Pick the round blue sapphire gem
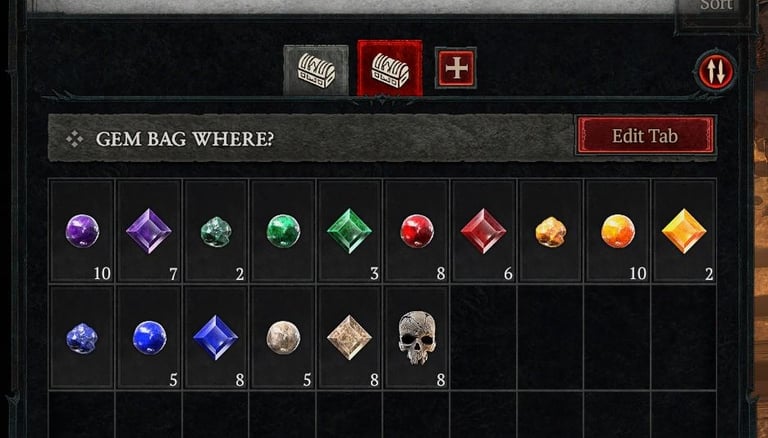This screenshot has width=768, height=438. 149,338
